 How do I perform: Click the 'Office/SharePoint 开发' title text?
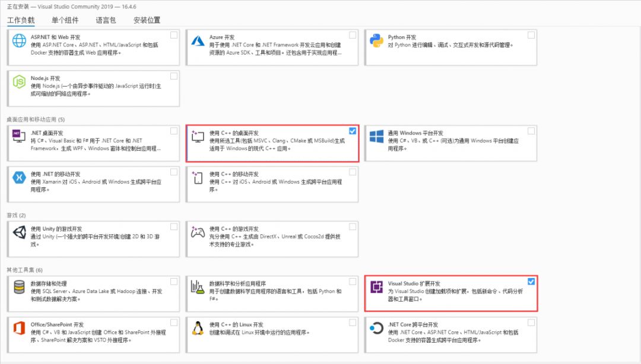coord(57,324)
